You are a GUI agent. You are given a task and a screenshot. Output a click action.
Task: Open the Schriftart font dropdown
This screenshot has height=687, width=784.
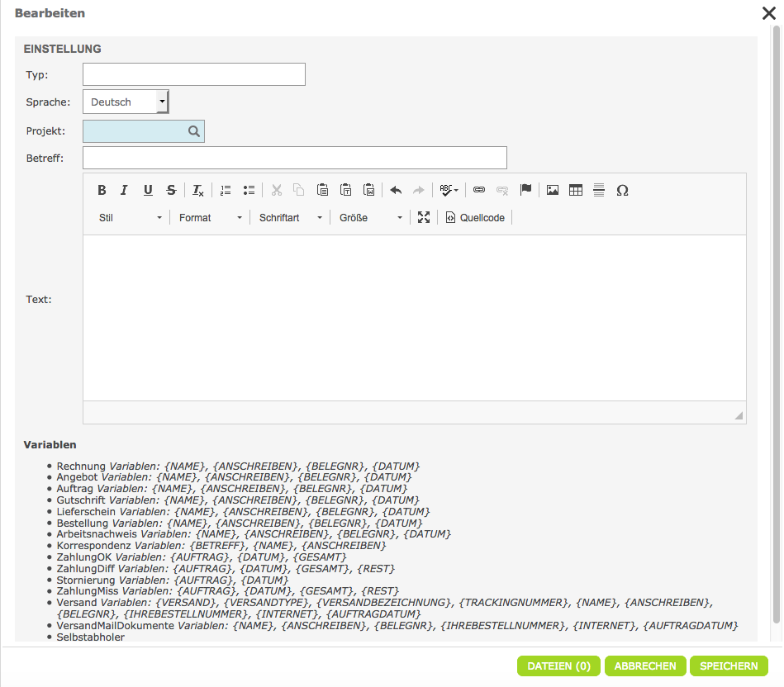point(290,217)
